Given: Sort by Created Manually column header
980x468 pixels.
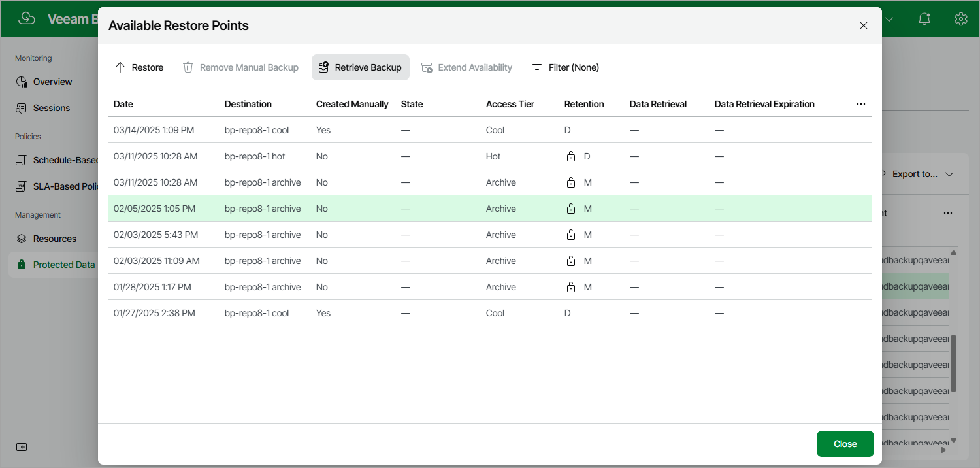Looking at the screenshot, I should tap(352, 104).
